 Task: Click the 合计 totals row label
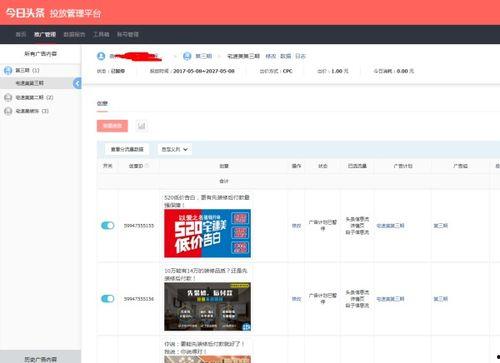(224, 181)
